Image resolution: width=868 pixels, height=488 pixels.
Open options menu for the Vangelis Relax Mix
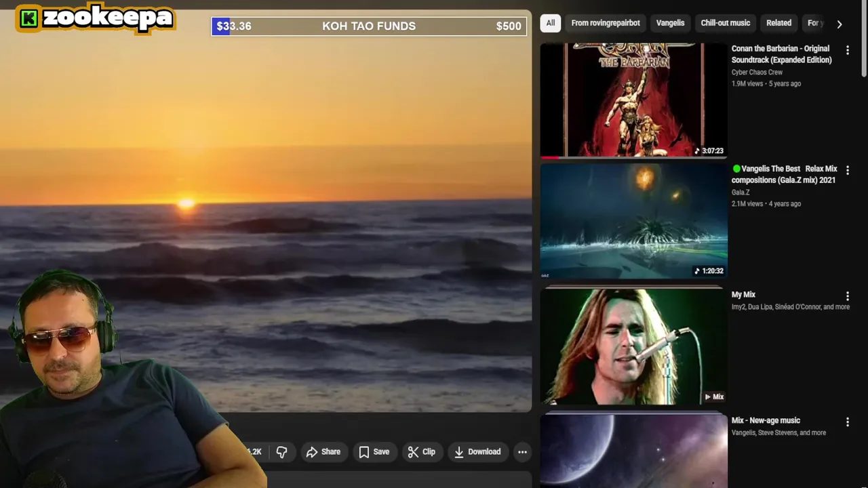click(847, 170)
